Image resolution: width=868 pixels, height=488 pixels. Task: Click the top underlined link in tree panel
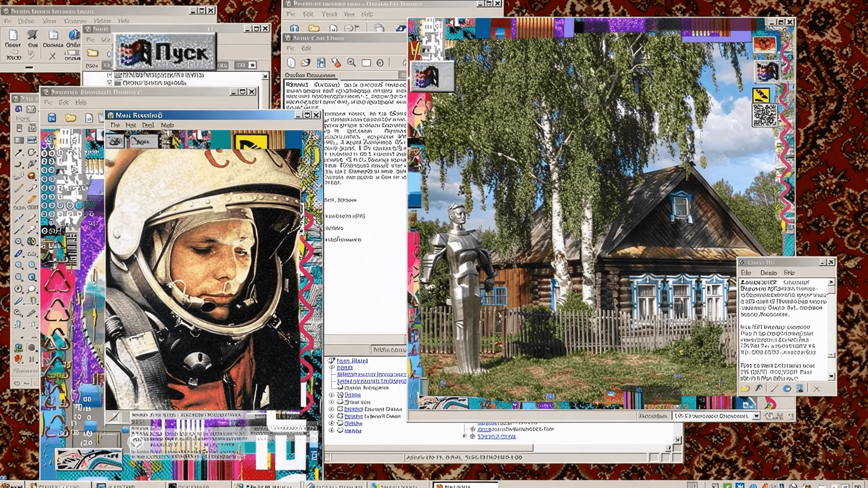click(x=352, y=361)
